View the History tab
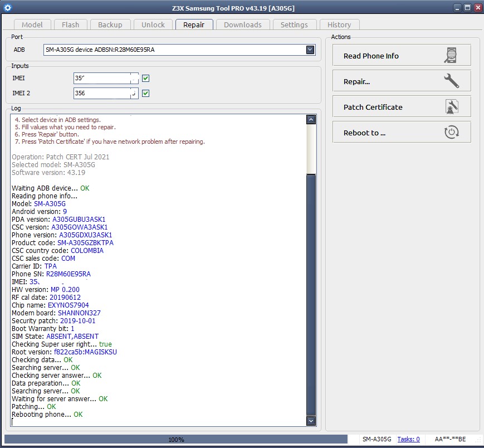The width and height of the screenshot is (484, 448). click(339, 25)
